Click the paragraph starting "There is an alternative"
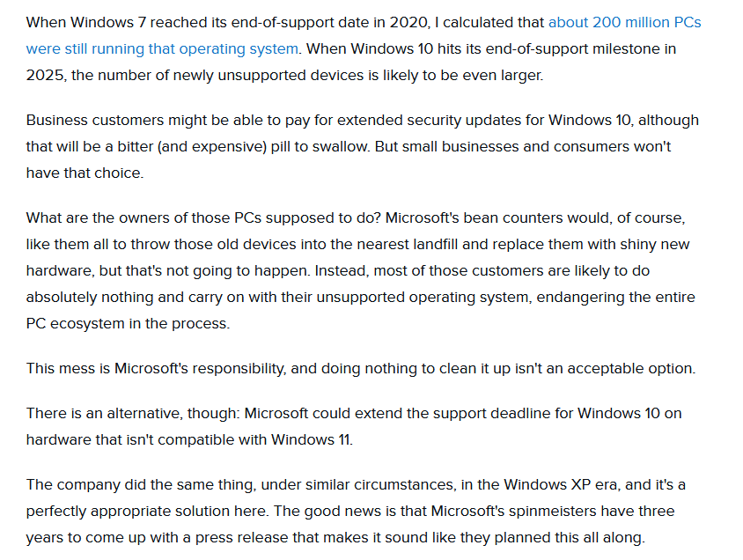Screen dimensions: 743x560 point(352,426)
